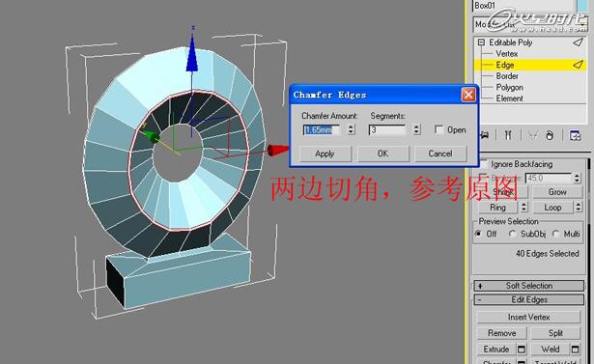Click make unique icon in modifier toolbar
This screenshot has width=594, height=364.
coord(532,135)
